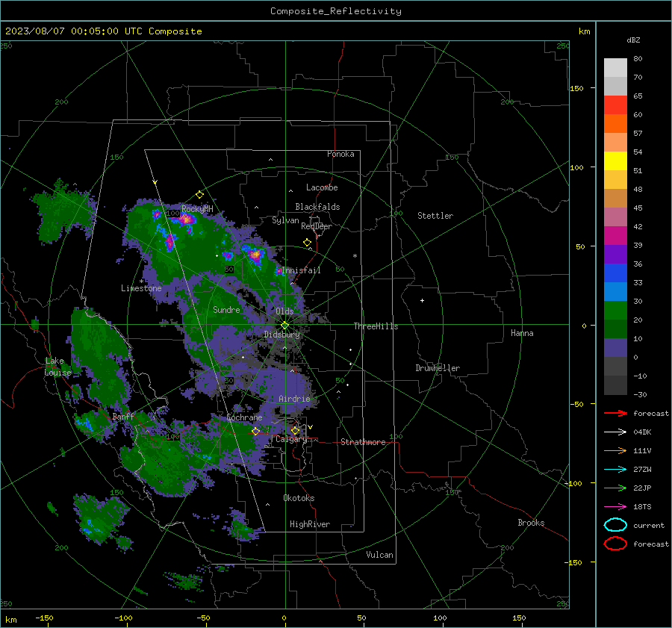Click the Okotoks map label

[299, 498]
